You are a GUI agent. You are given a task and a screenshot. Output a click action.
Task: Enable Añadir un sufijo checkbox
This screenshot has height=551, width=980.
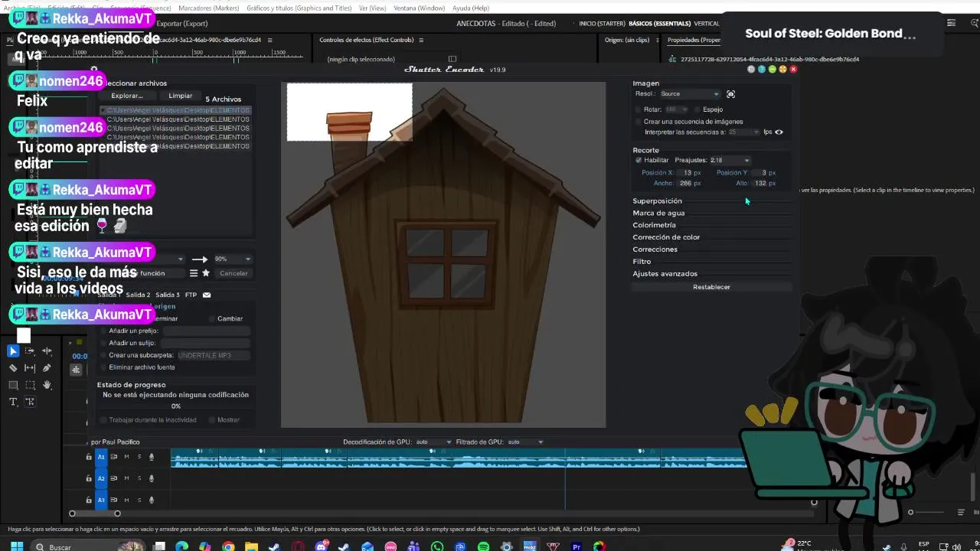(104, 343)
